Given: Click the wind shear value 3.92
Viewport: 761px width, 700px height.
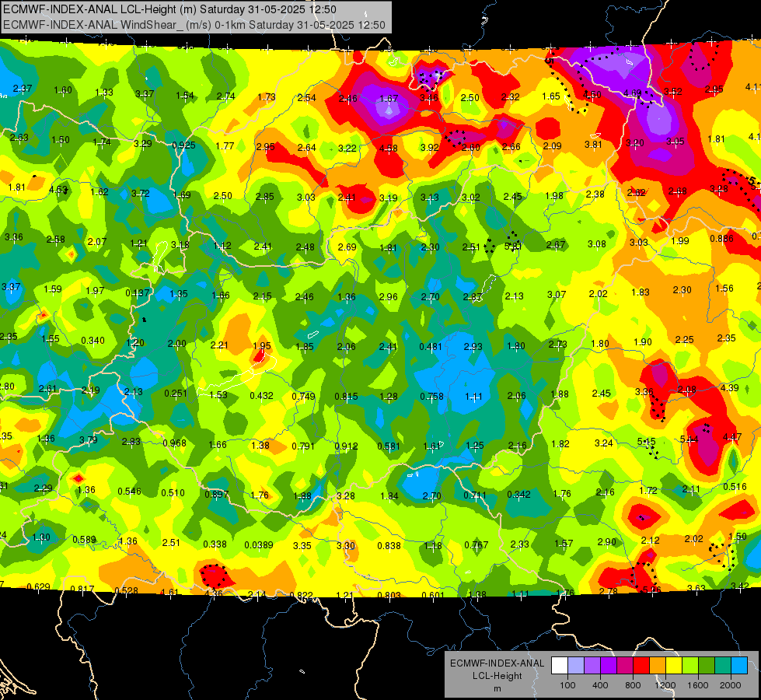Looking at the screenshot, I should coord(430,148).
